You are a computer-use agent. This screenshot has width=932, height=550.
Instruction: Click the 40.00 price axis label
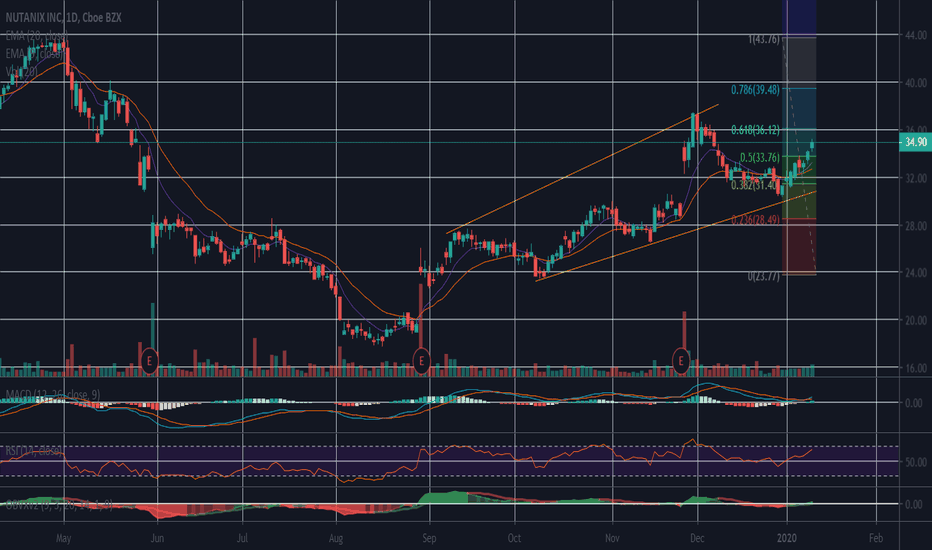pyautogui.click(x=916, y=83)
